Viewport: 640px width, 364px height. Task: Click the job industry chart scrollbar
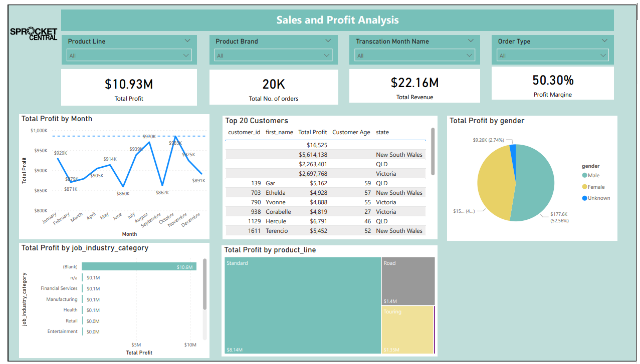[204, 285]
